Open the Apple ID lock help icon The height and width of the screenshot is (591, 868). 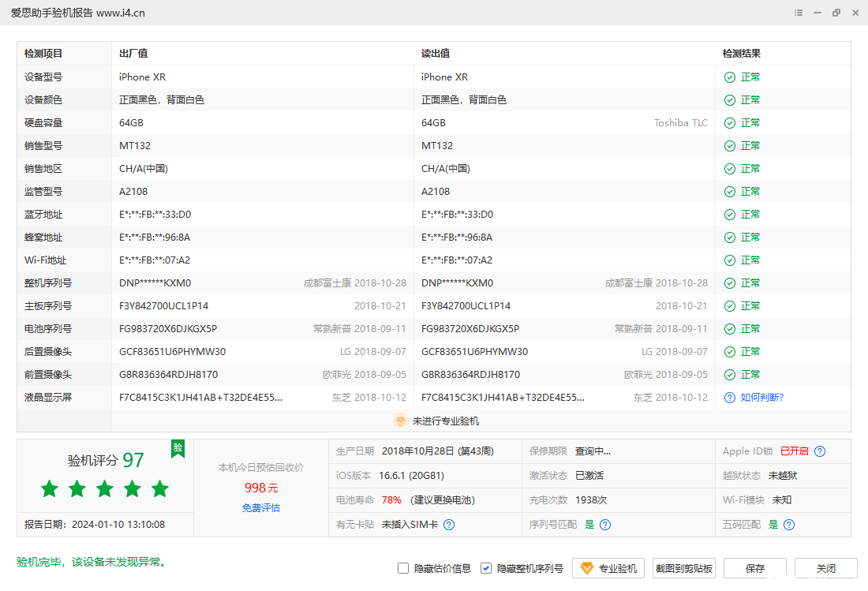[820, 451]
